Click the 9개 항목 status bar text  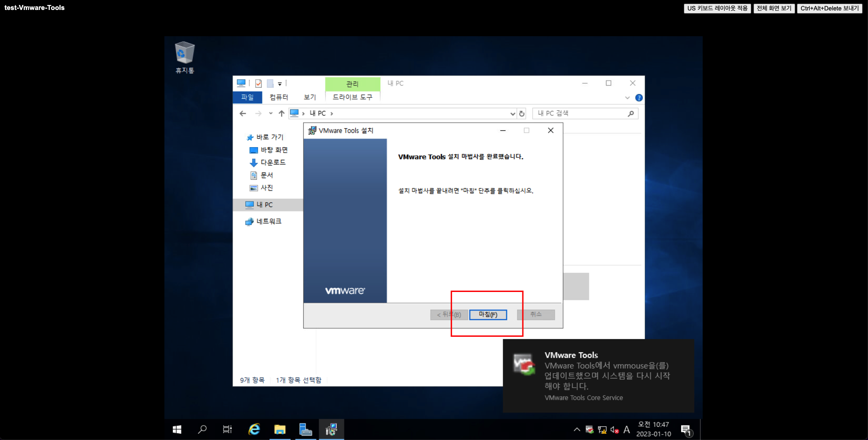point(252,380)
